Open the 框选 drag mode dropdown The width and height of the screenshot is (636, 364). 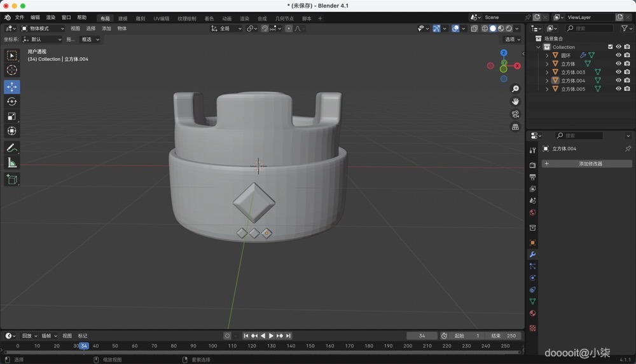[x=90, y=39]
